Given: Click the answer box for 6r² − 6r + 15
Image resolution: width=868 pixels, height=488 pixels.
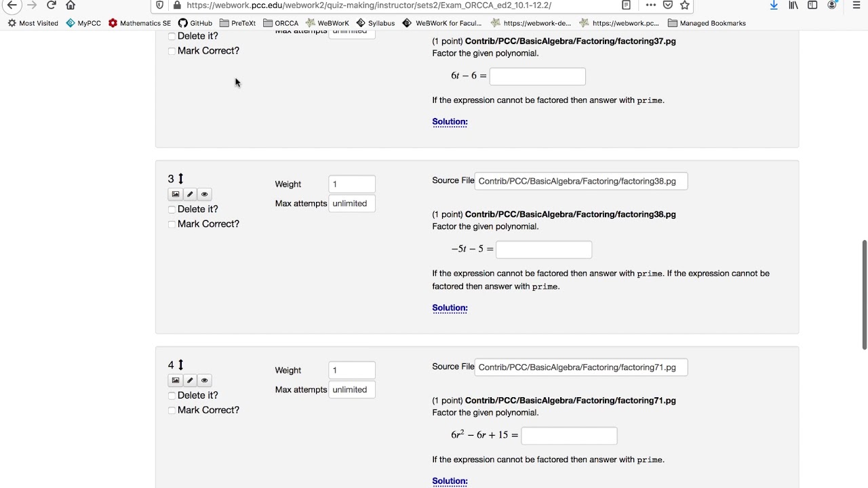Looking at the screenshot, I should coord(569,435).
